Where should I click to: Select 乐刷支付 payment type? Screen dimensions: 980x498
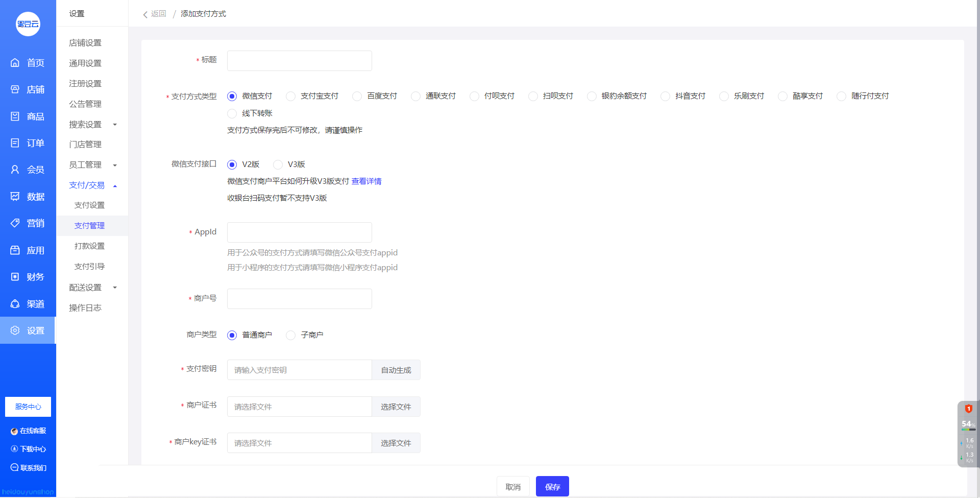click(x=724, y=96)
